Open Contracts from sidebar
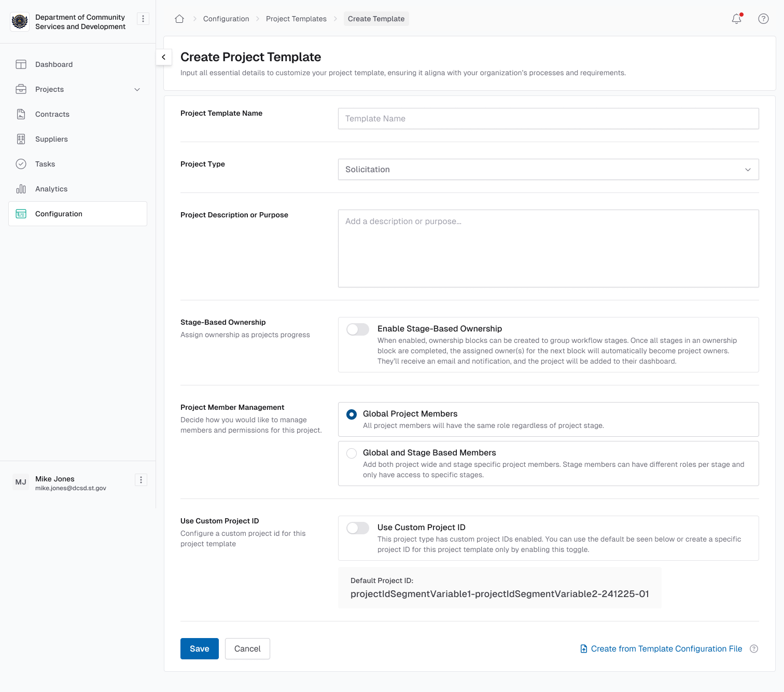The height and width of the screenshot is (692, 784). tap(52, 114)
